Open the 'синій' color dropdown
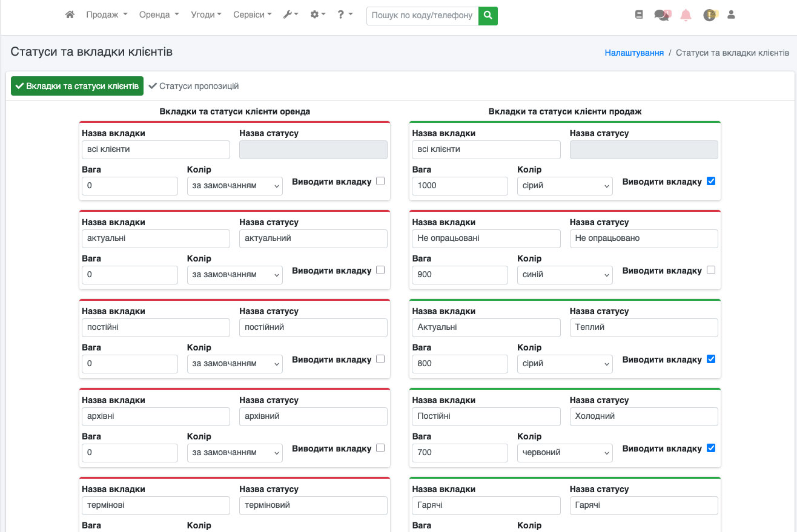Screen dimensions: 797x532 point(564,275)
